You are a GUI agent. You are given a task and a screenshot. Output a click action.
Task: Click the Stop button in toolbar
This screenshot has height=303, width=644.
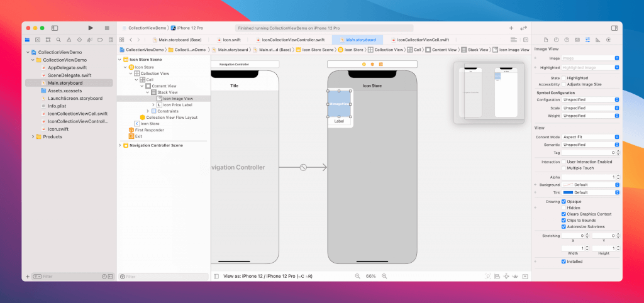(x=107, y=28)
